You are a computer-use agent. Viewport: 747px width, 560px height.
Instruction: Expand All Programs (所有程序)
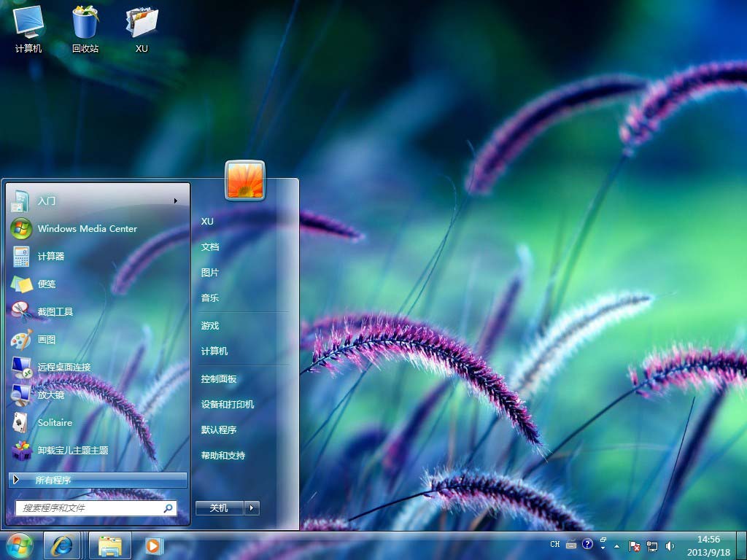(98, 480)
